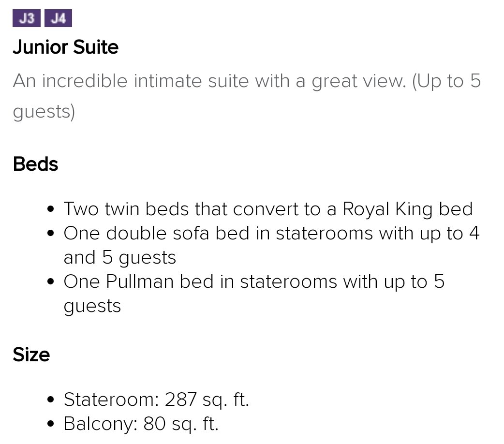Click the J3 category badge
Image resolution: width=504 pixels, height=444 pixels.
(x=27, y=18)
